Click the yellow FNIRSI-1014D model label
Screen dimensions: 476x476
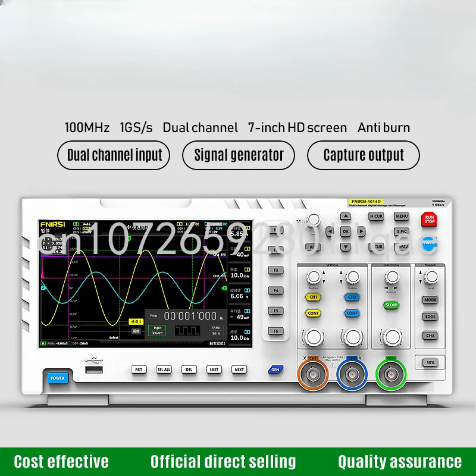pyautogui.click(x=365, y=201)
